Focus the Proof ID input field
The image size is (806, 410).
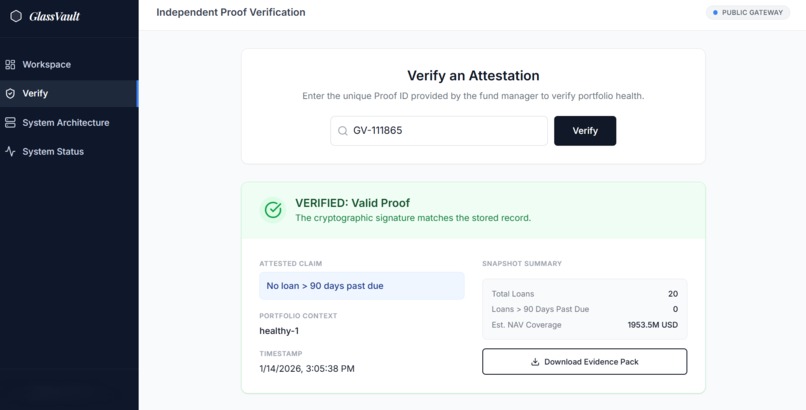445,131
